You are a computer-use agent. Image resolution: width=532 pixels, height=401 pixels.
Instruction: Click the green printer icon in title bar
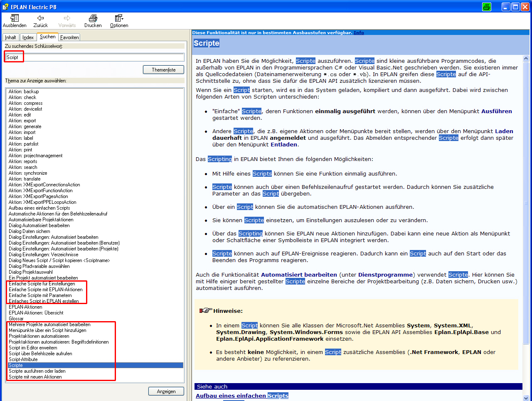click(x=487, y=7)
